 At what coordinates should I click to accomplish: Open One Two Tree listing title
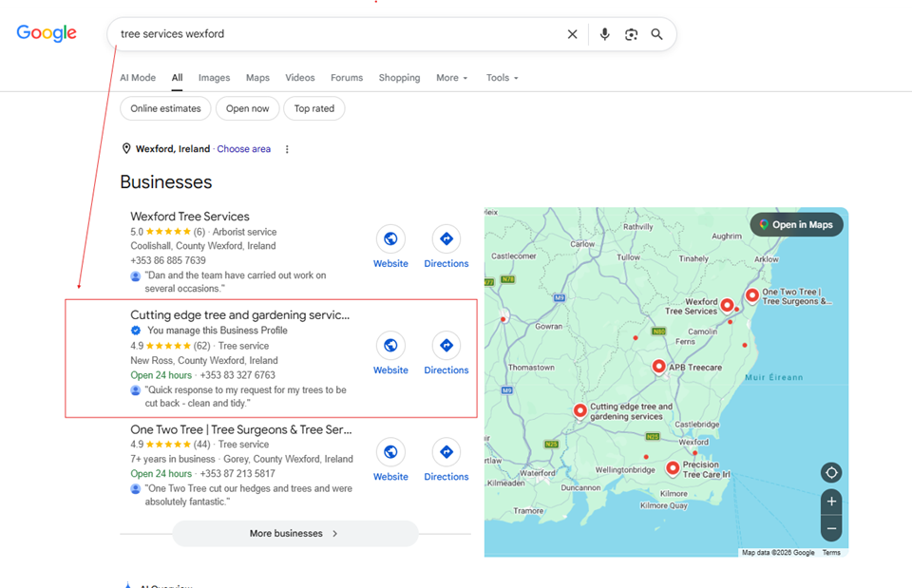pos(240,429)
